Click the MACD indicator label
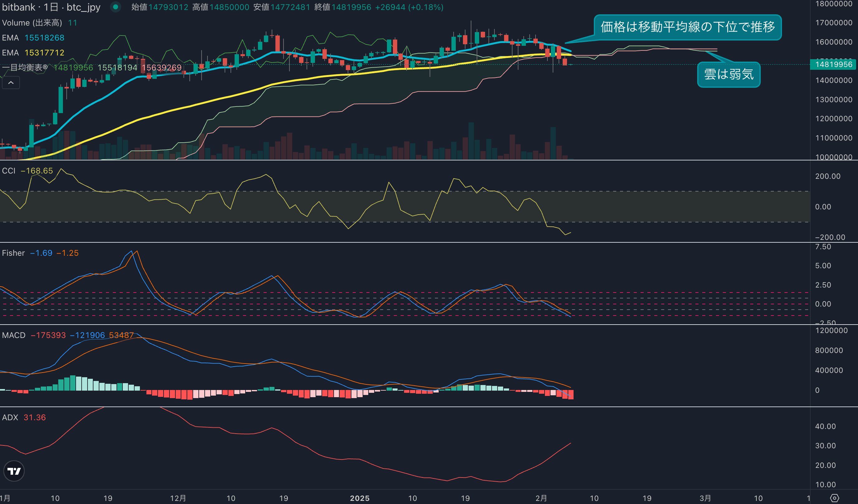The image size is (858, 504). point(14,335)
